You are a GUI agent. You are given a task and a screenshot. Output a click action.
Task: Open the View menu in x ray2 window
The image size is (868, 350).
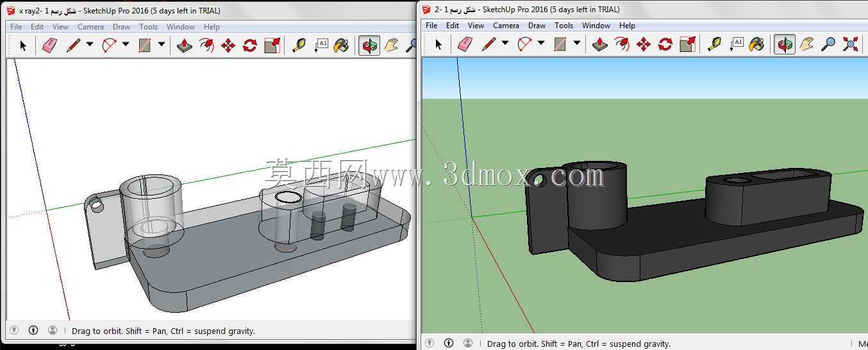(60, 27)
